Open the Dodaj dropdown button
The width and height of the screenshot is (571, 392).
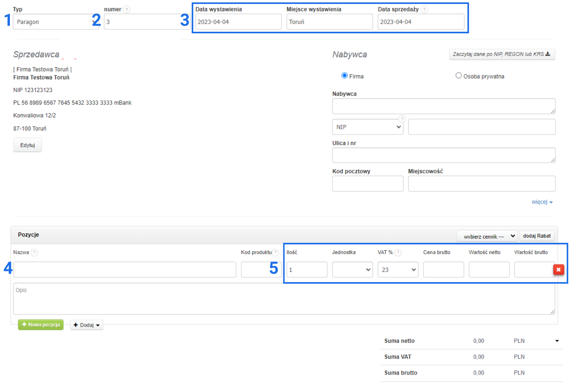[x=87, y=325]
